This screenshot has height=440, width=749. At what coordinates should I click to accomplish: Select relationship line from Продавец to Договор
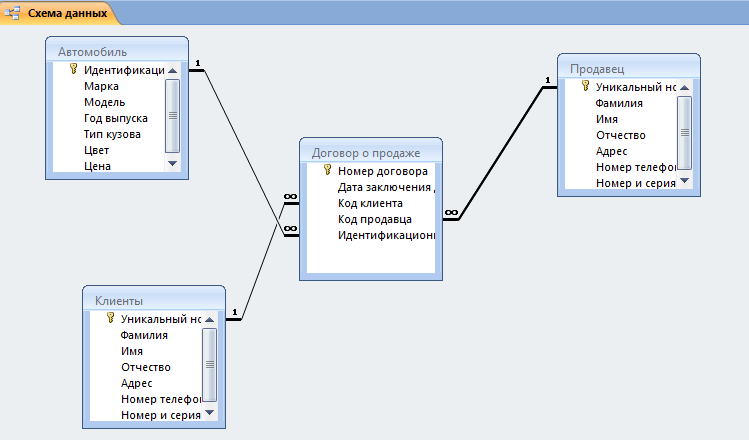click(x=501, y=153)
